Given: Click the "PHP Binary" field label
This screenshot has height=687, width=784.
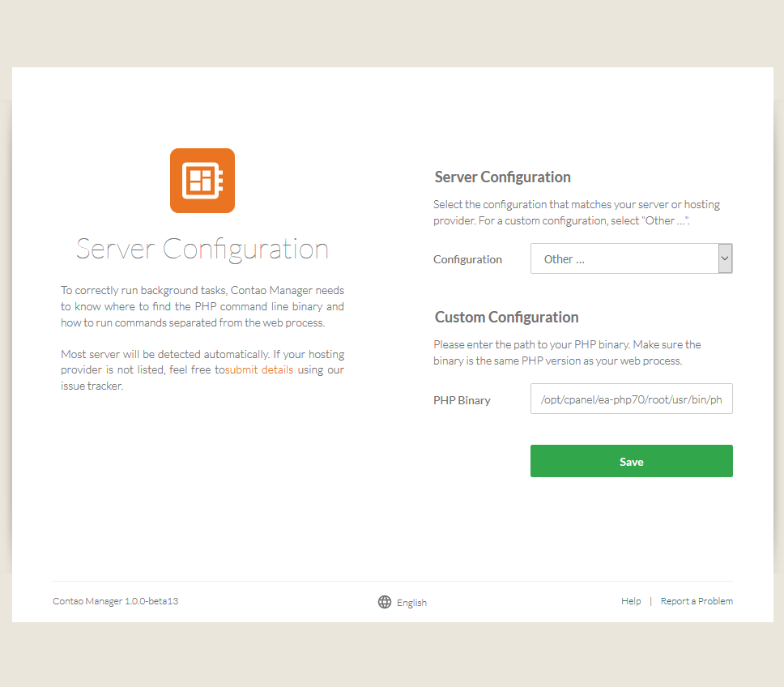Looking at the screenshot, I should [x=462, y=400].
